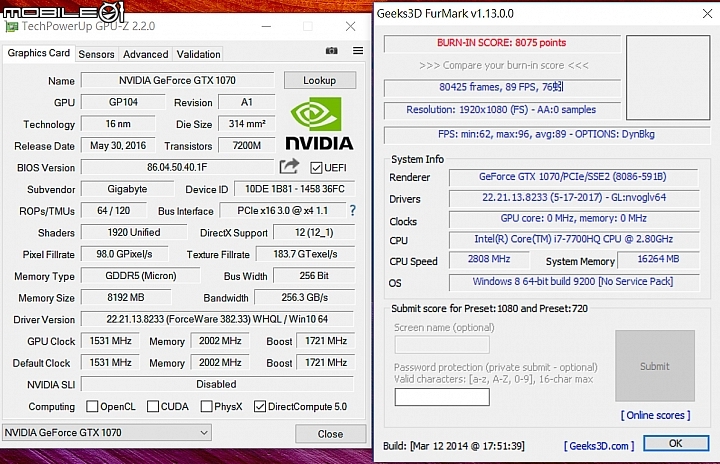
Task: Switch to the Graphics Card tab
Action: [x=39, y=53]
